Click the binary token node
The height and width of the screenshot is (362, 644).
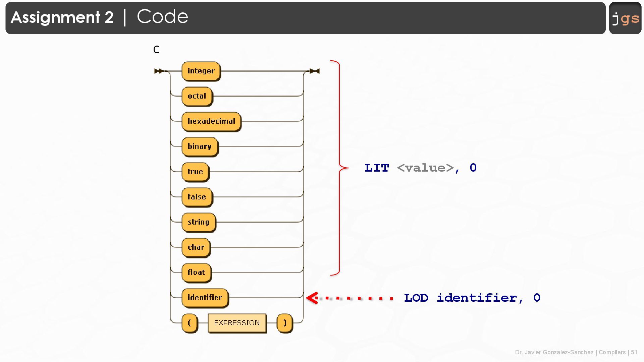pyautogui.click(x=200, y=146)
